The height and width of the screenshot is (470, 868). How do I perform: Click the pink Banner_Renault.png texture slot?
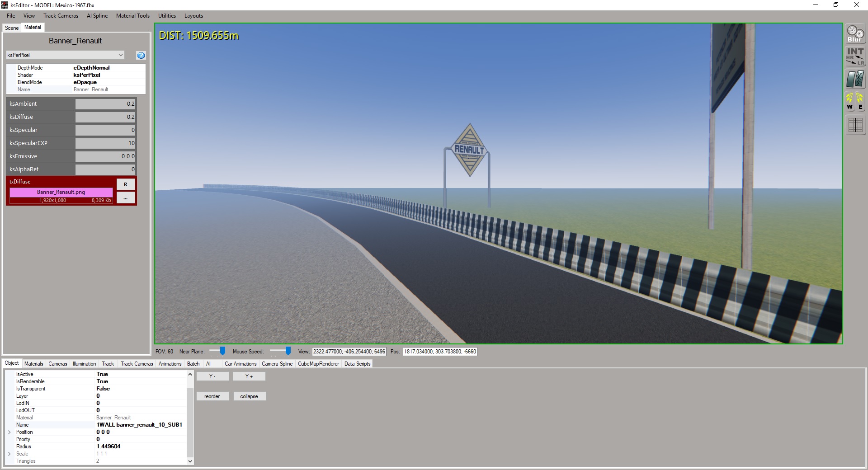(61, 192)
